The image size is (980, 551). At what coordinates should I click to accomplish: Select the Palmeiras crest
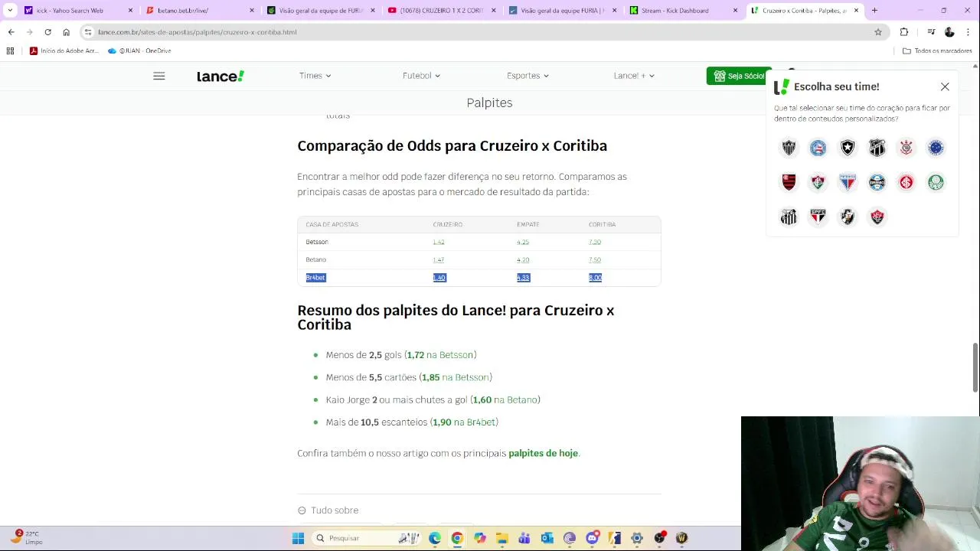click(936, 182)
